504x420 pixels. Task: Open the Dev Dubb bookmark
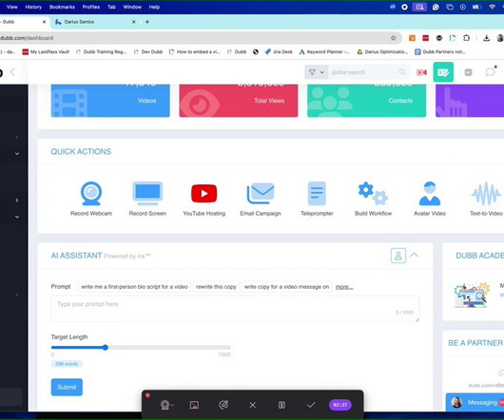click(x=148, y=51)
